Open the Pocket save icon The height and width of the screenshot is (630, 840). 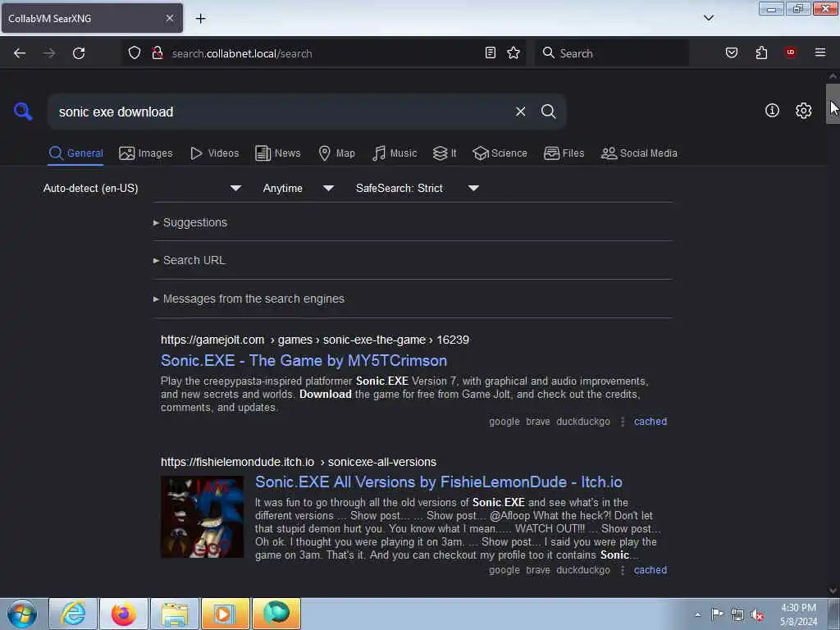tap(732, 52)
